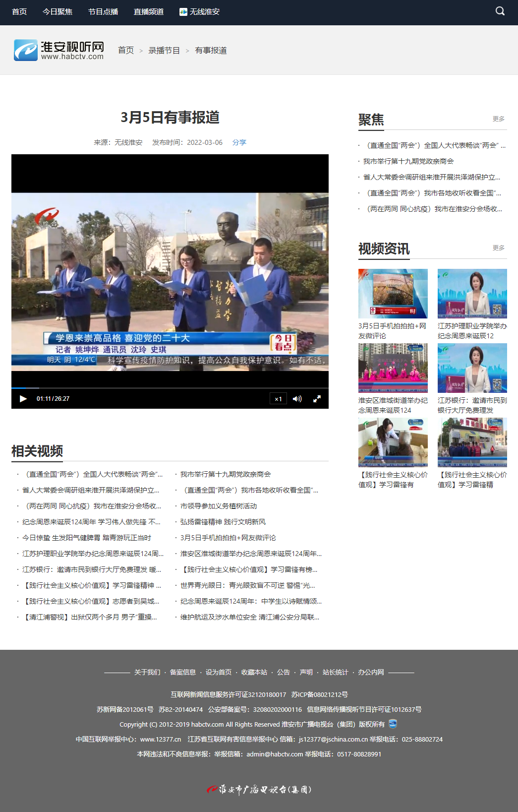This screenshot has width=518, height=812.
Task: Click the police badge icon in footer
Action: click(393, 724)
